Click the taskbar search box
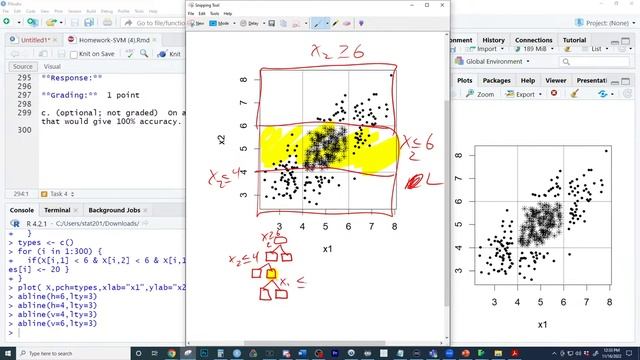 (x=73, y=353)
